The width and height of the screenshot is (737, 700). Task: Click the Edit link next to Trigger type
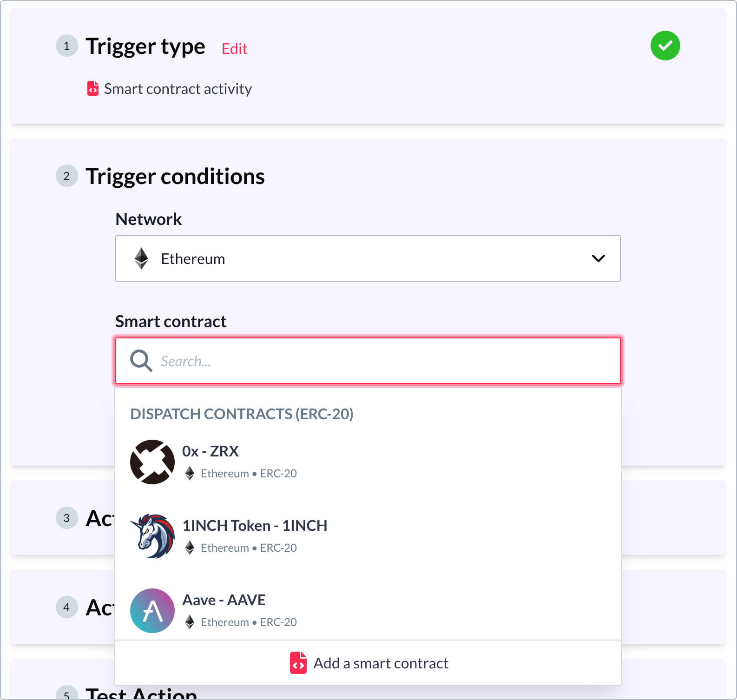pos(234,49)
